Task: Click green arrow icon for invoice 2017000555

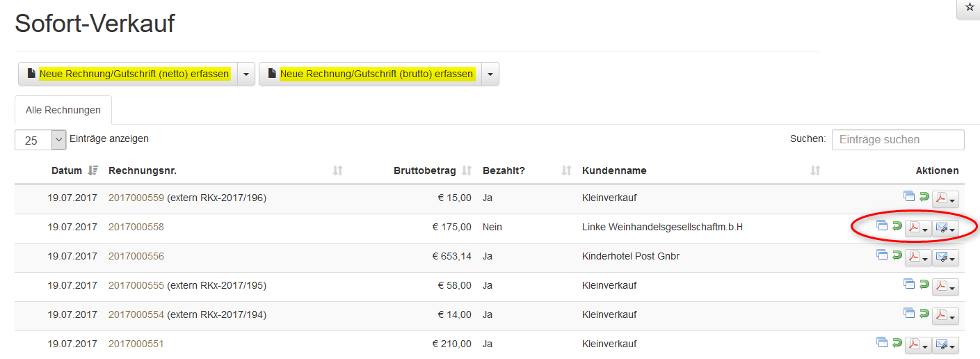Action: [924, 284]
